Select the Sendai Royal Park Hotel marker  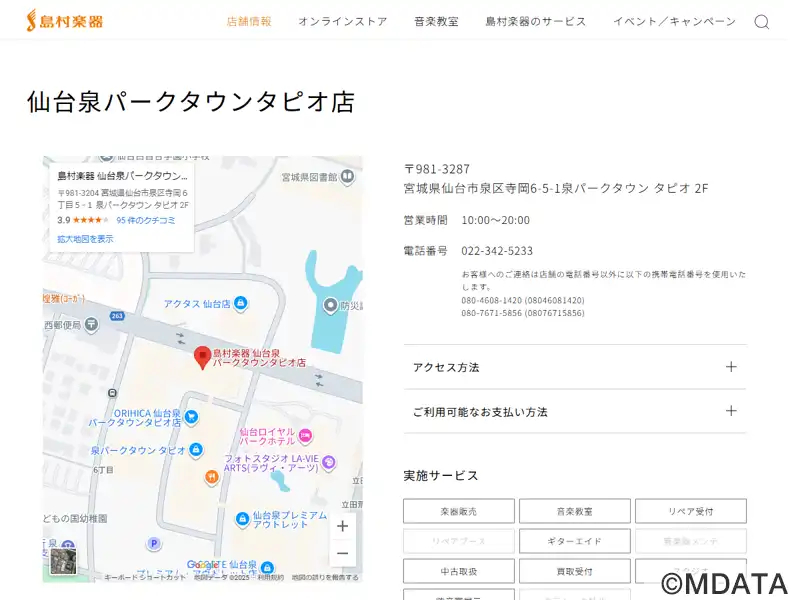305,434
